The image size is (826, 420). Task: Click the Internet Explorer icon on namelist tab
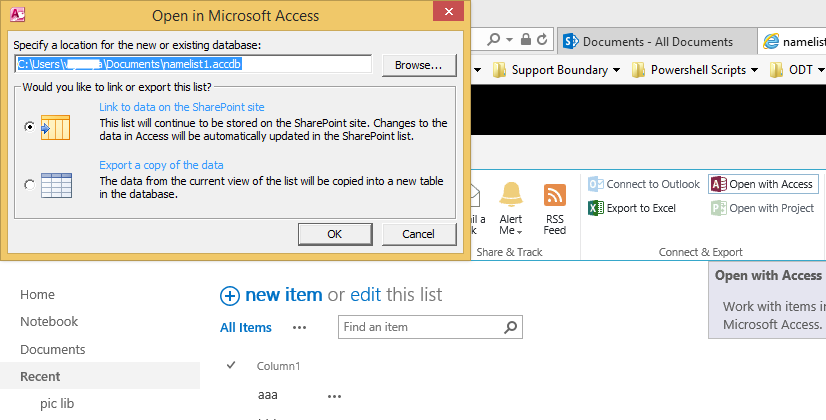(x=771, y=42)
